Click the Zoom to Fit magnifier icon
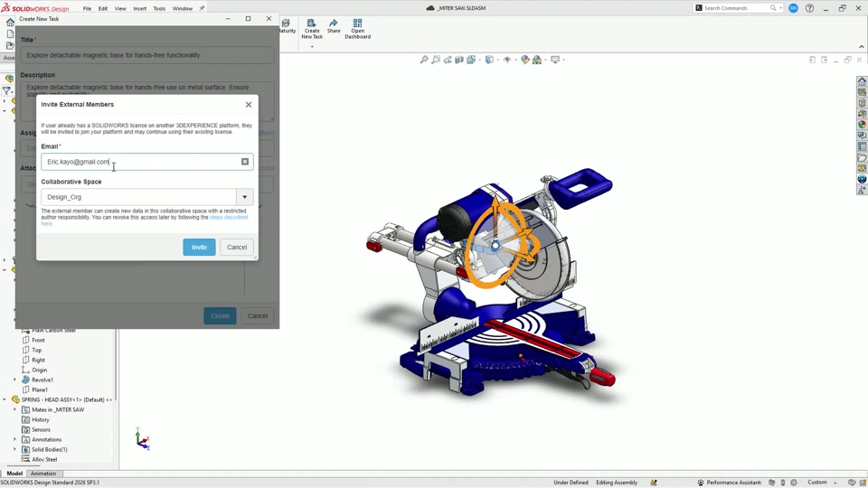The image size is (868, 488). coord(424,60)
